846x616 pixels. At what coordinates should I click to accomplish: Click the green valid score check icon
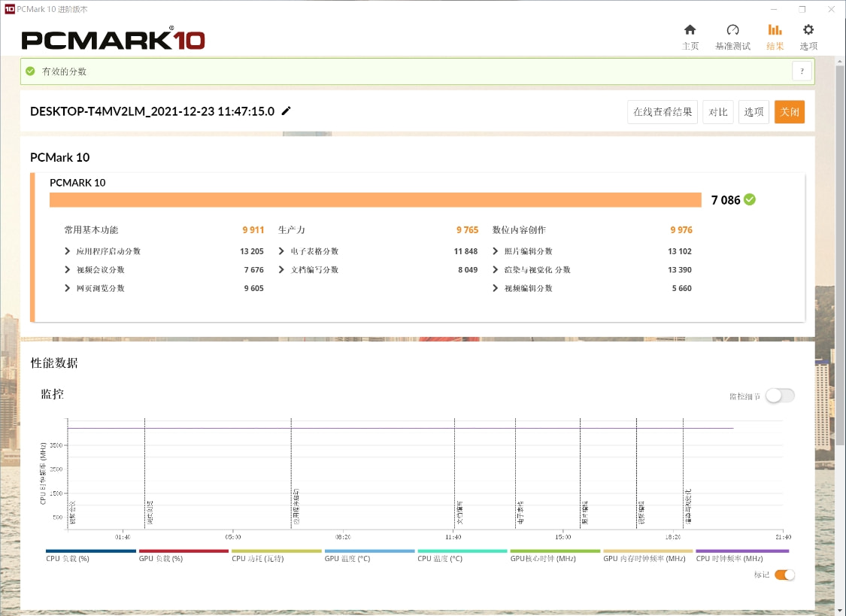[x=30, y=71]
